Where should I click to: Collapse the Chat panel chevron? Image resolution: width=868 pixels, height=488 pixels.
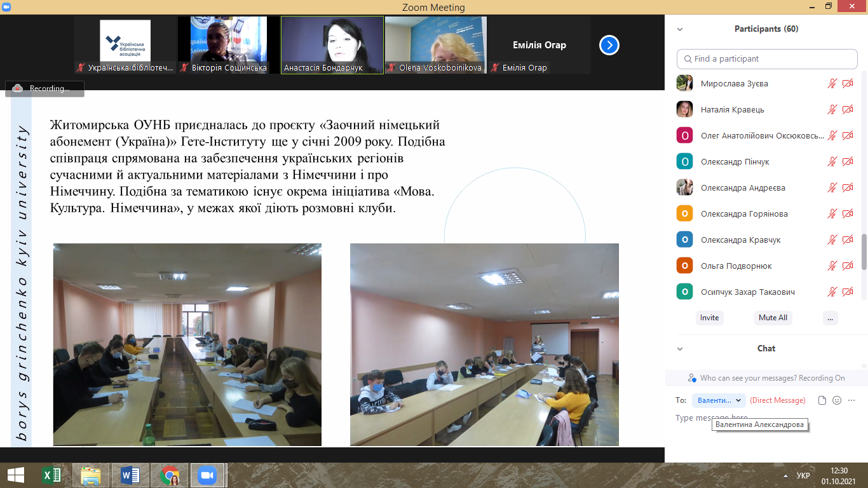click(x=680, y=349)
